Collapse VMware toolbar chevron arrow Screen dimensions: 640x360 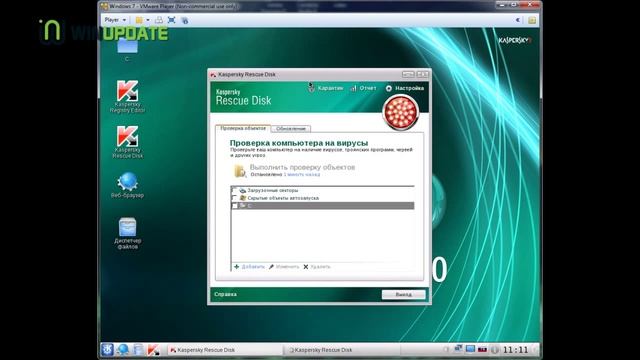[518, 20]
